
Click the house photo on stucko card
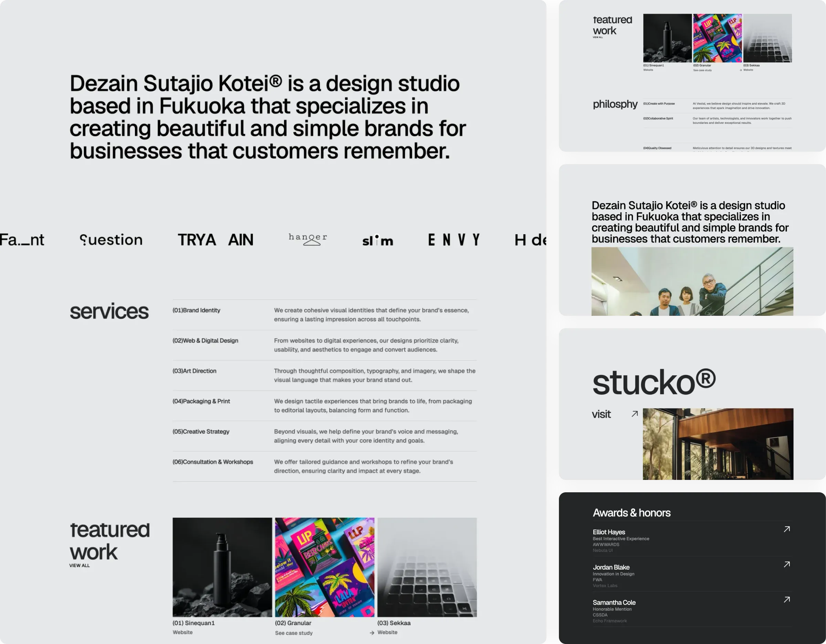click(x=718, y=444)
